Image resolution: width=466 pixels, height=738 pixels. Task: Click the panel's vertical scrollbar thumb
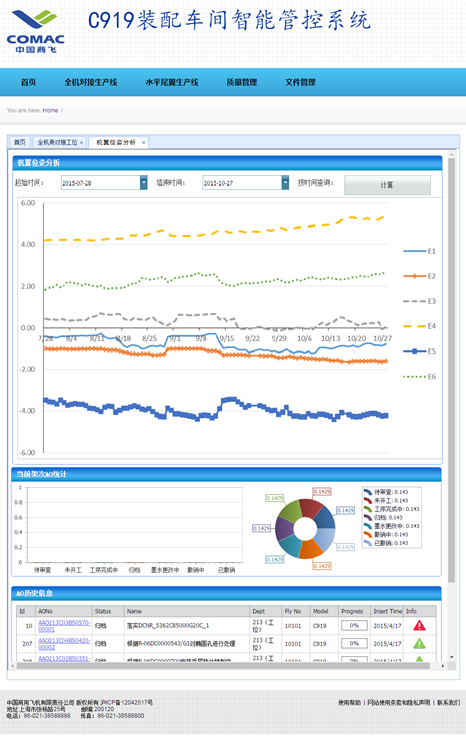[x=451, y=370]
